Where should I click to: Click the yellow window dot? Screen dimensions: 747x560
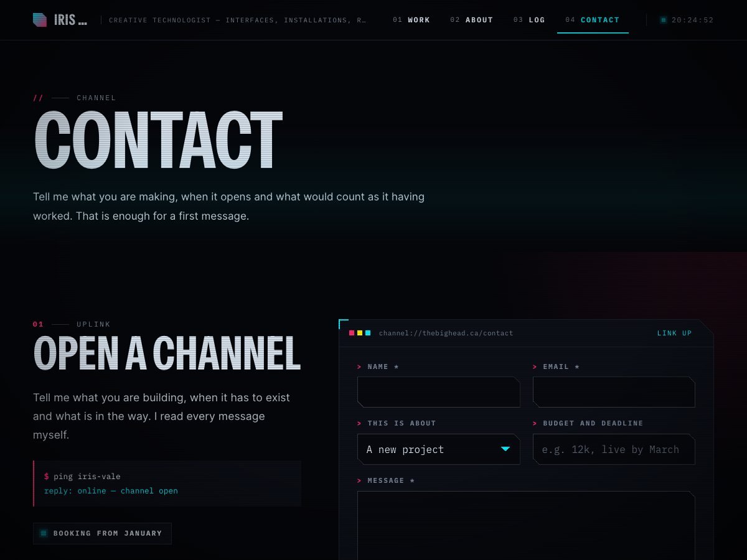click(360, 333)
